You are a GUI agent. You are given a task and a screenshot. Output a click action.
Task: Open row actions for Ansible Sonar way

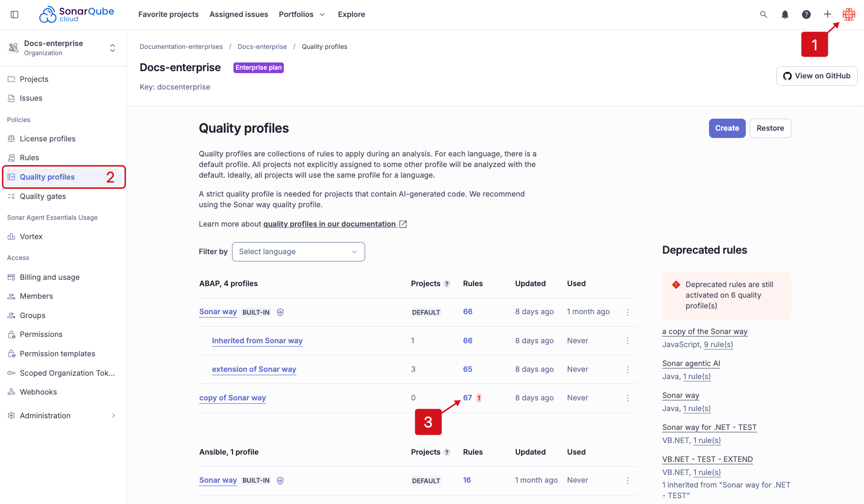coord(628,481)
